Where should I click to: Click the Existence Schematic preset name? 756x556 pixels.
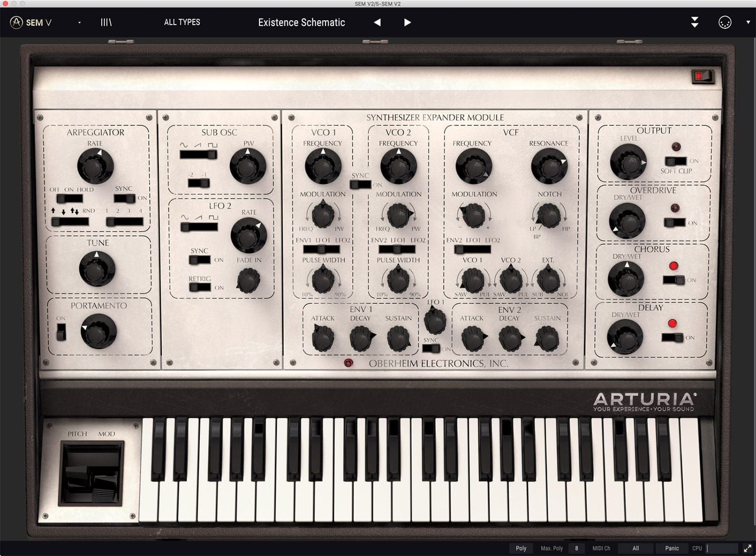click(301, 22)
